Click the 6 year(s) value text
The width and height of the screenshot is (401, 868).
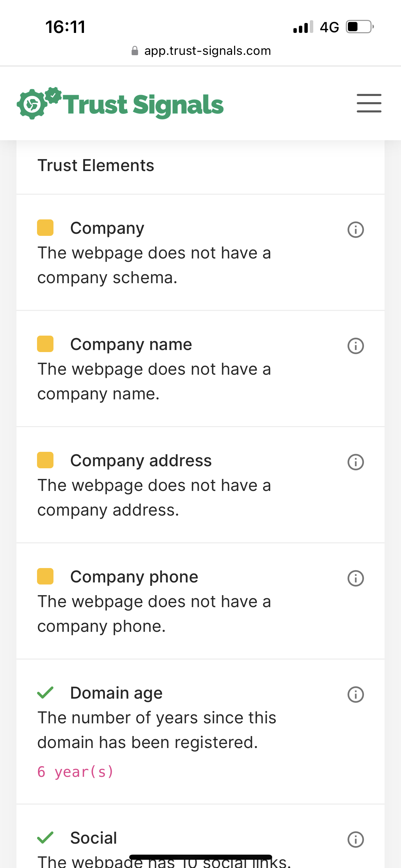point(75,772)
